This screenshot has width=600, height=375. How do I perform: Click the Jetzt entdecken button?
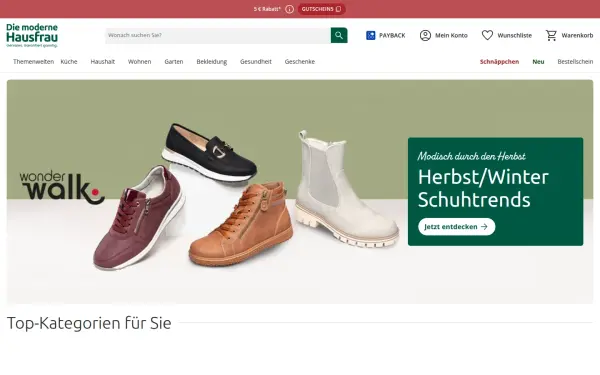pyautogui.click(x=457, y=227)
